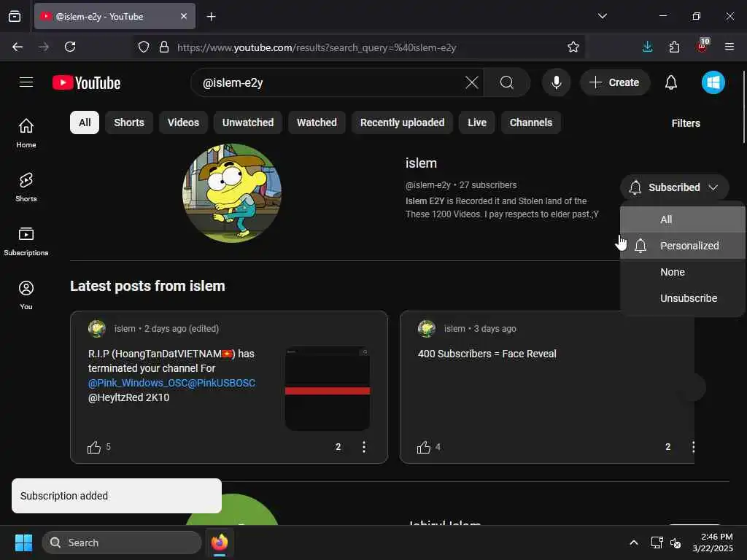Open comments count on the Face Reveal post
The width and height of the screenshot is (747, 560).
click(x=667, y=447)
